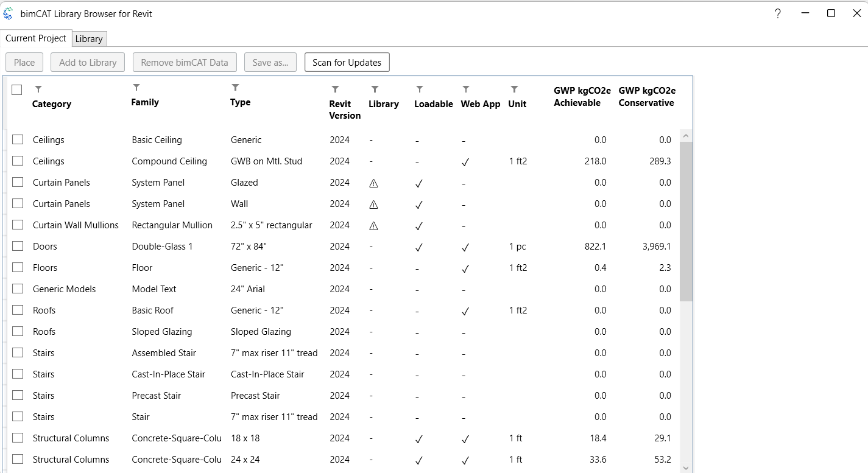
Task: Click the vertical scrollbar thumb
Action: [x=686, y=219]
